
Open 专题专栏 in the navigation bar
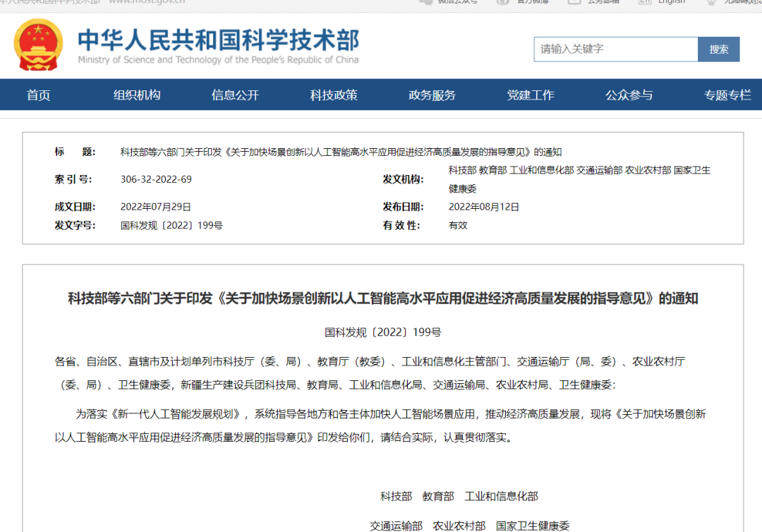tap(727, 95)
